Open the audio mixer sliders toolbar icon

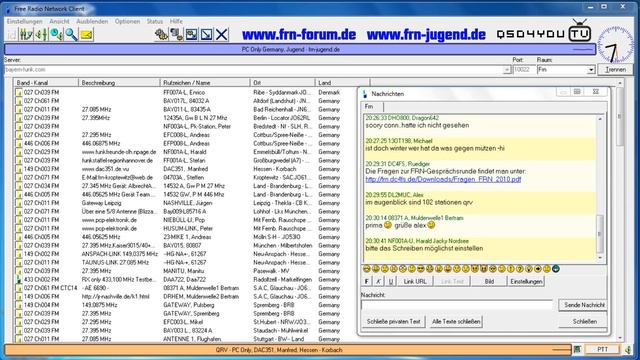[27, 35]
